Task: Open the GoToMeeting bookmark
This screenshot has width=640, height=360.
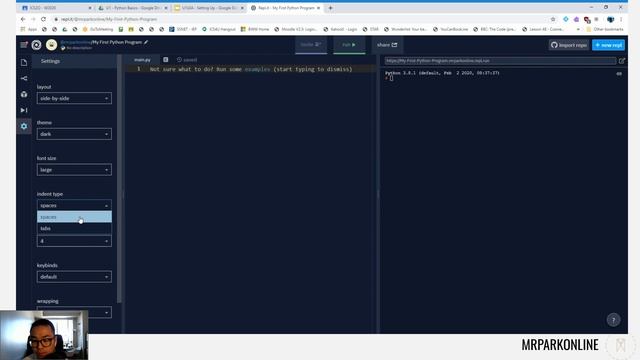Action: point(98,29)
